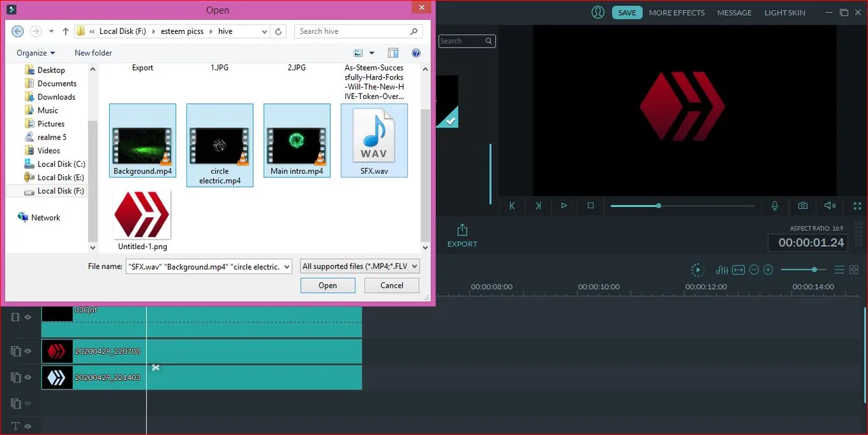868x435 pixels.
Task: Click the Search hive input field
Action: point(359,31)
